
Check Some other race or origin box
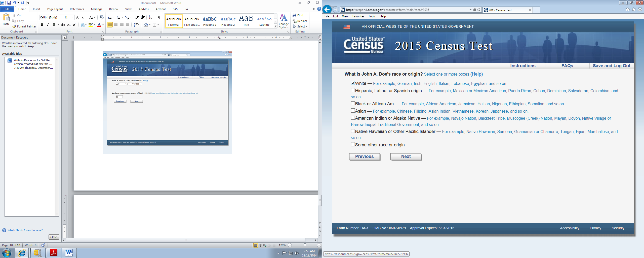(x=353, y=144)
